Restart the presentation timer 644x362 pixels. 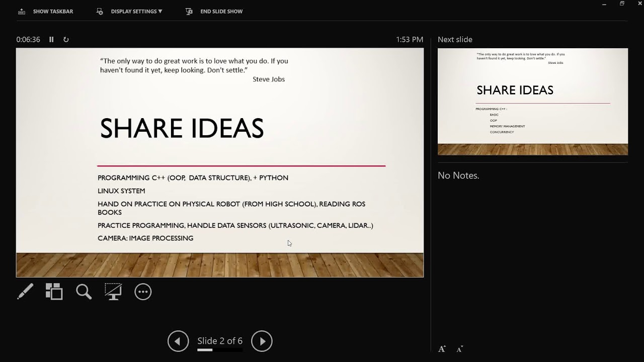[x=66, y=39]
